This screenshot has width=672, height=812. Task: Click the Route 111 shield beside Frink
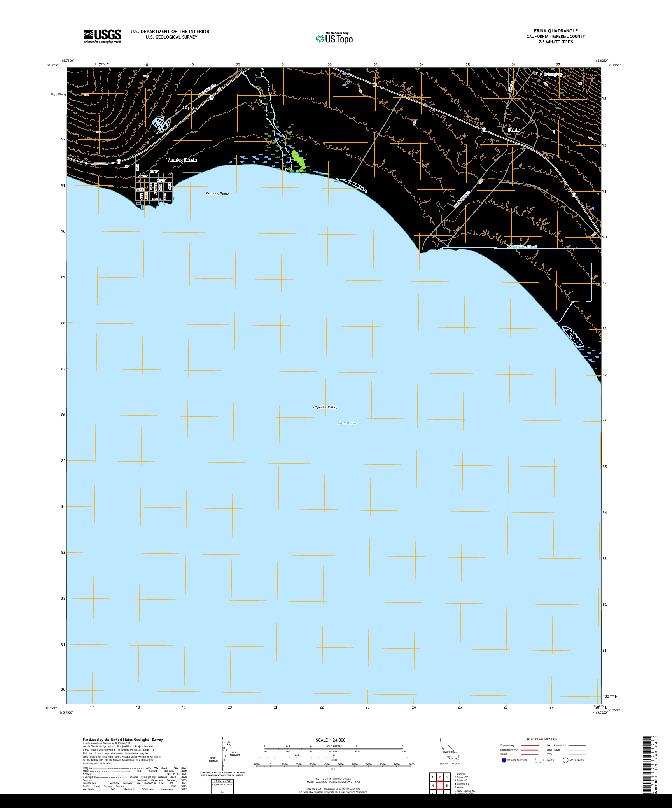pyautogui.click(x=484, y=129)
